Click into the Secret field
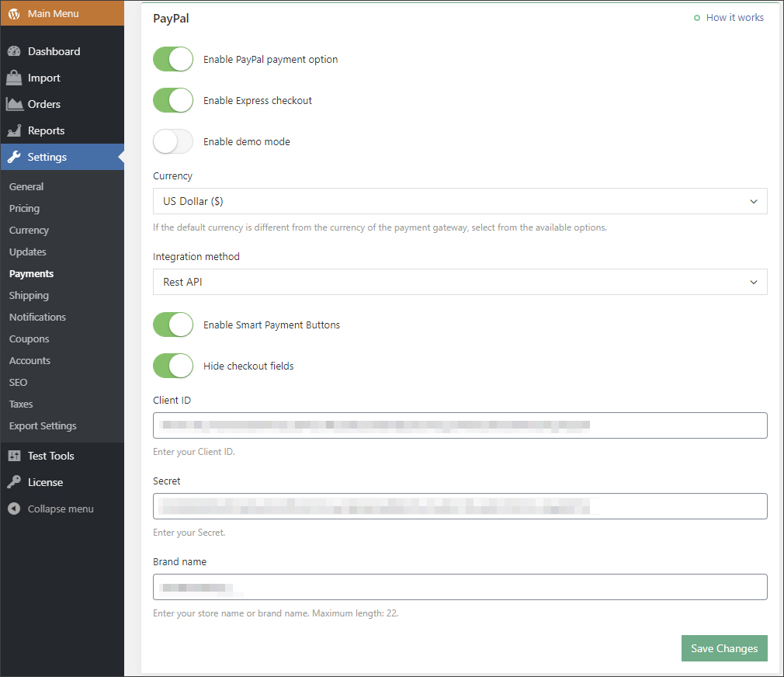Viewport: 784px width, 677px height. 460,506
